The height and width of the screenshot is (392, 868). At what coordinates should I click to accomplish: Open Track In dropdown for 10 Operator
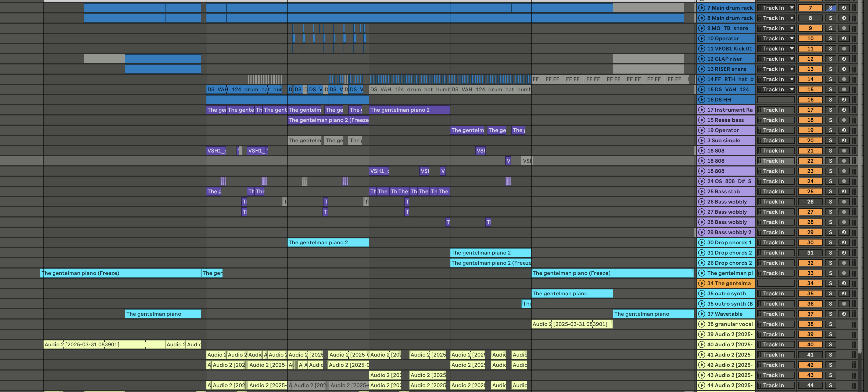[776, 38]
